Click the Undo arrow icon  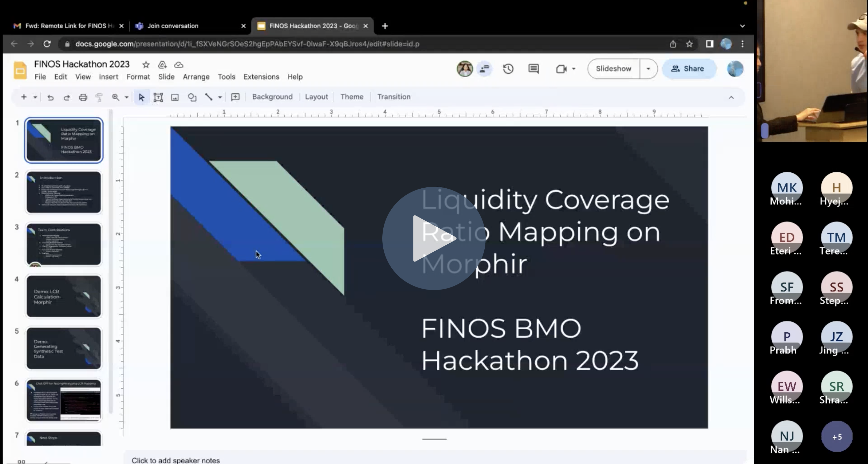point(51,97)
